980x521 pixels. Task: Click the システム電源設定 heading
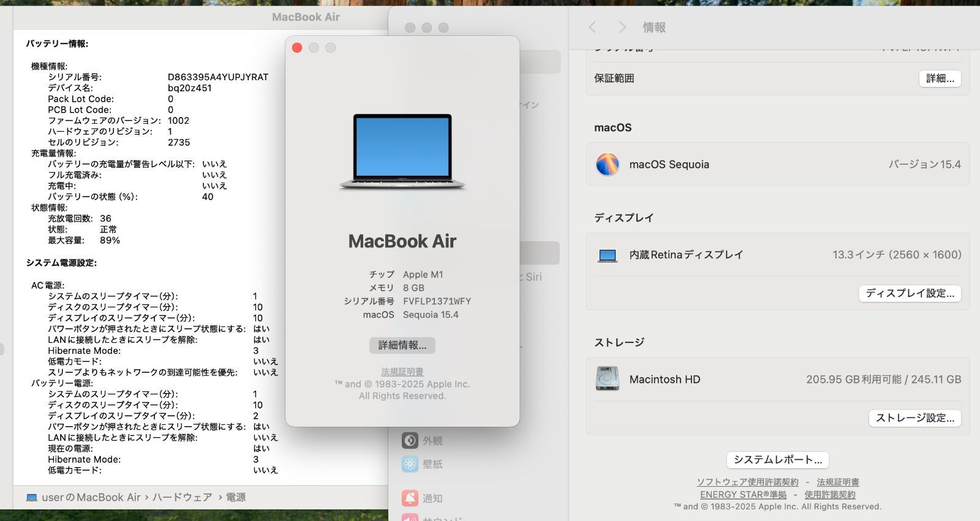(x=61, y=263)
